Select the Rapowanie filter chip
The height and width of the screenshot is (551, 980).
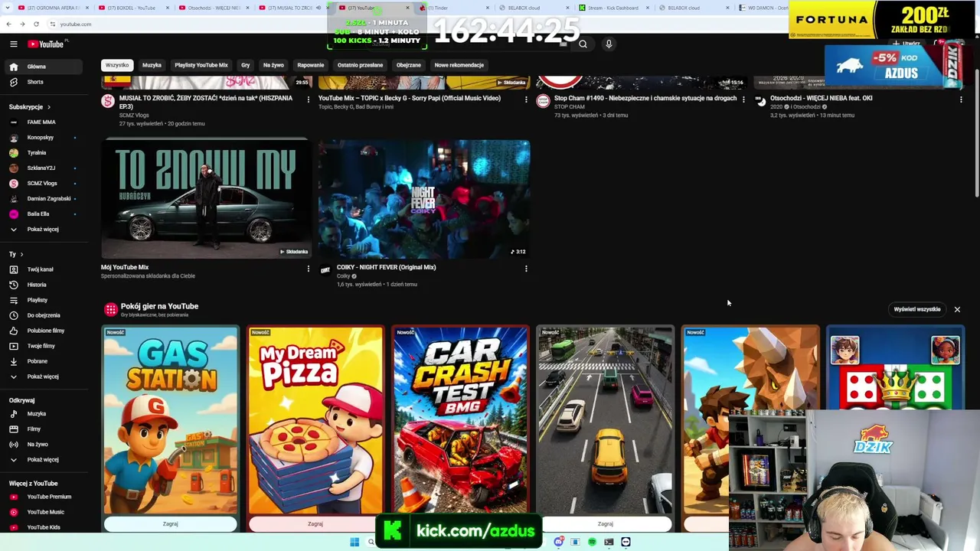tap(311, 65)
